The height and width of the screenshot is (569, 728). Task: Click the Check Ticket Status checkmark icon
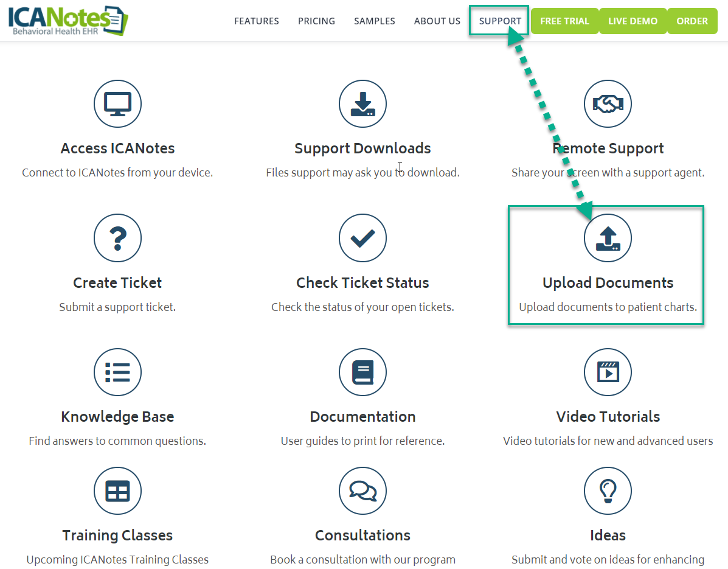tap(362, 238)
